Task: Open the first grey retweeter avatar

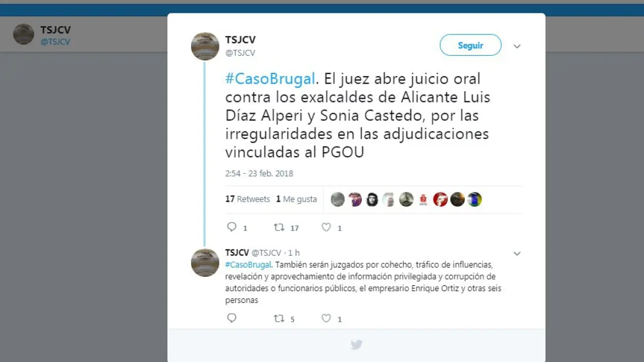Action: click(x=338, y=200)
